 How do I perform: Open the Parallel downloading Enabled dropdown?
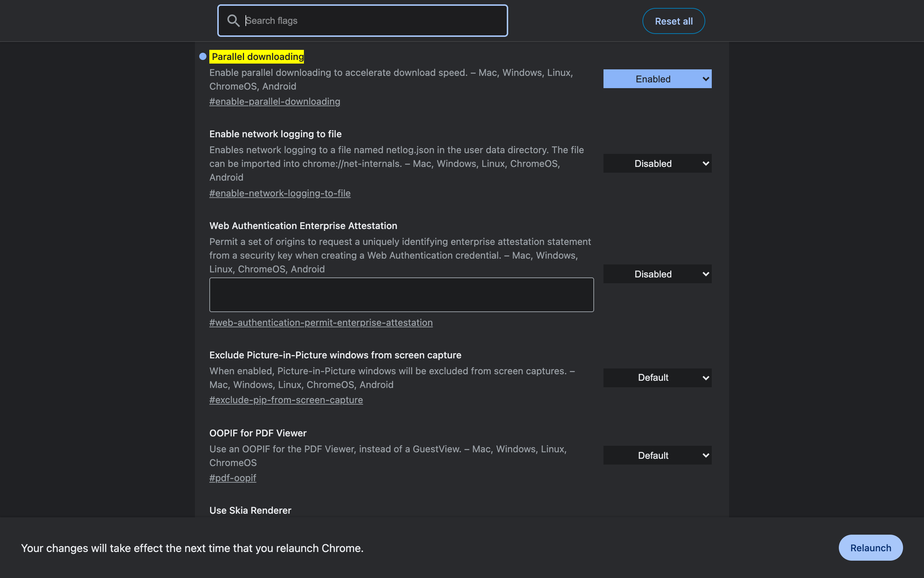[657, 79]
